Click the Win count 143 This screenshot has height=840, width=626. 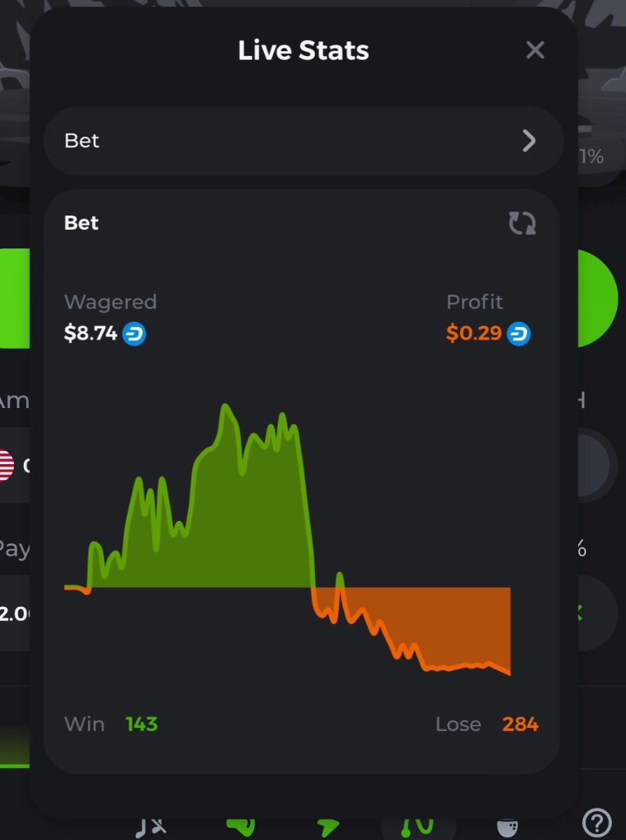141,724
